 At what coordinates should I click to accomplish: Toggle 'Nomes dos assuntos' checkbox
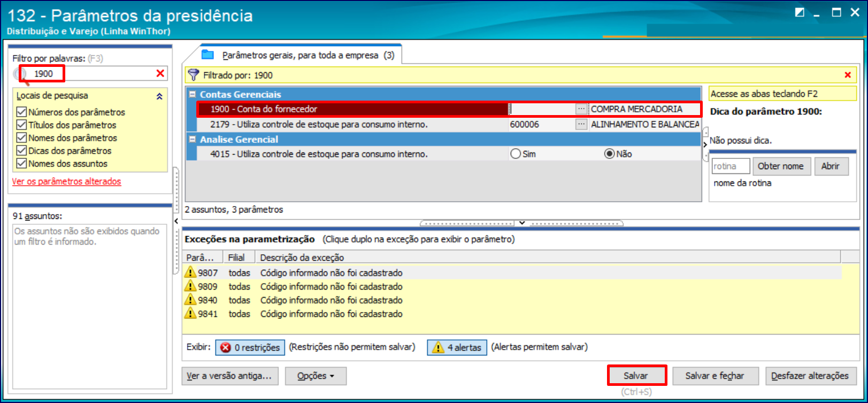[x=21, y=163]
